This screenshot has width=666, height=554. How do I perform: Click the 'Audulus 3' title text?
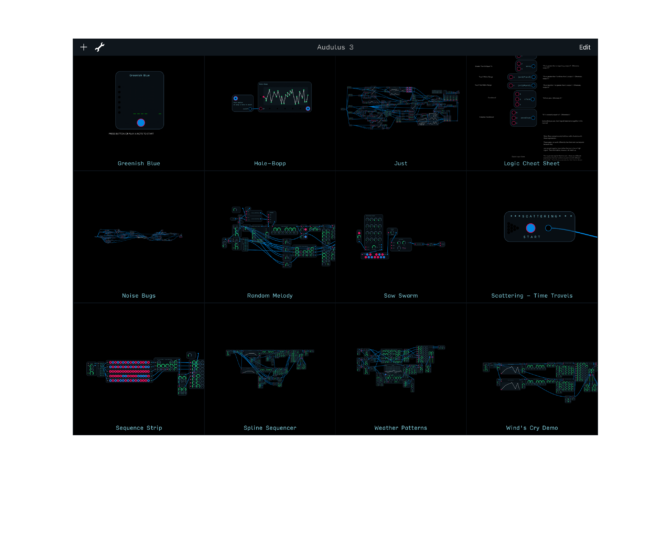tap(335, 47)
